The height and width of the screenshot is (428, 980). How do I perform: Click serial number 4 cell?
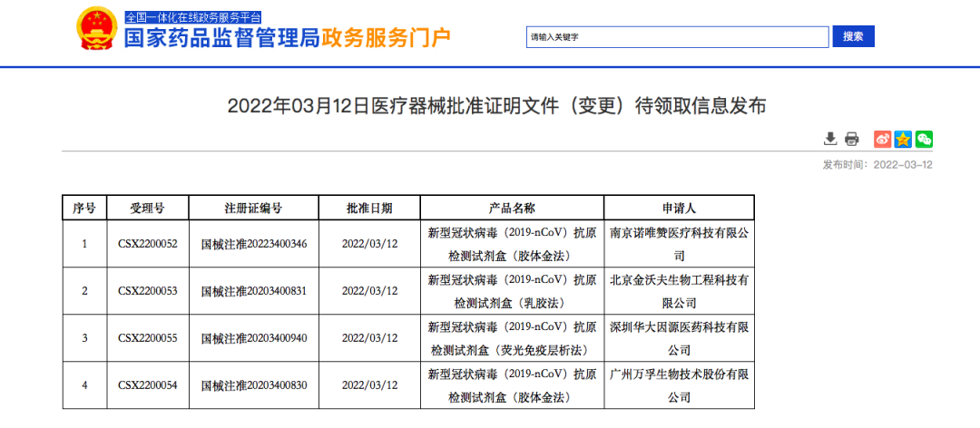84,385
